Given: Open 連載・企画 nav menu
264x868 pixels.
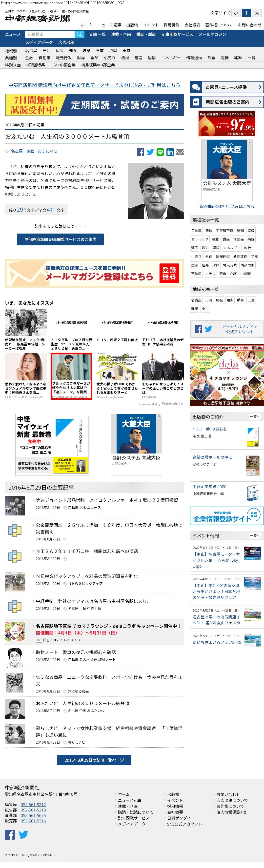Looking at the screenshot, I should click(x=121, y=34).
